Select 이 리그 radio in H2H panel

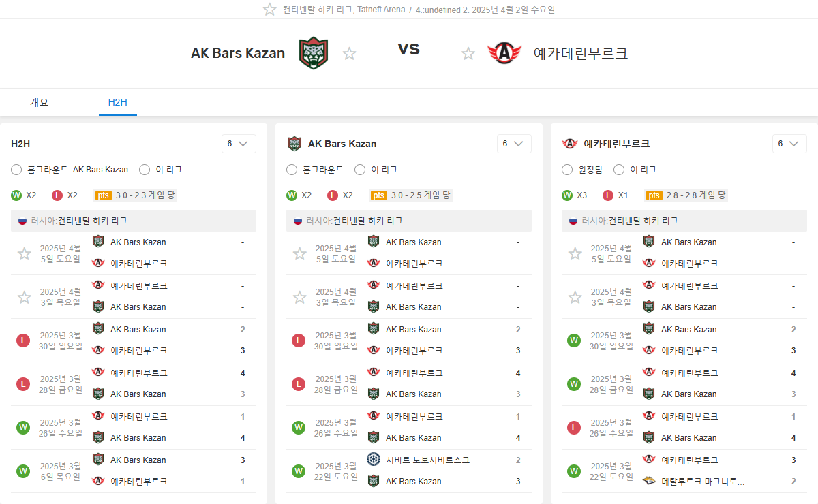[x=145, y=170]
